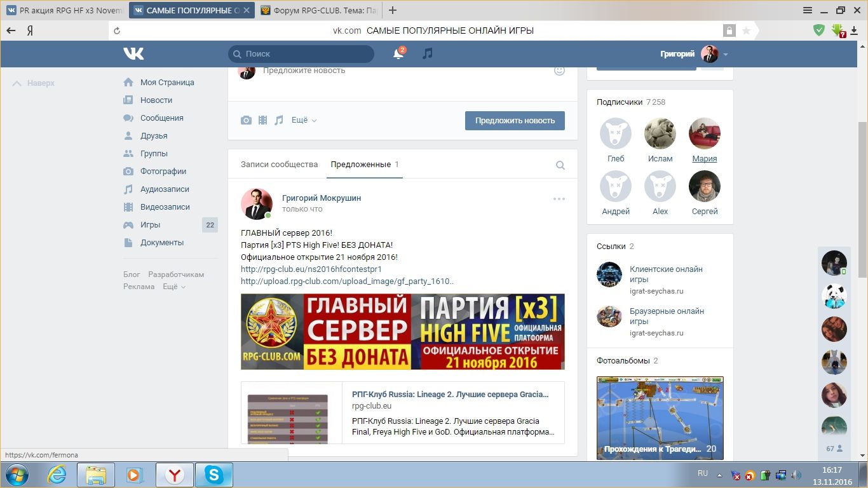Open Skype from taskbar

pyautogui.click(x=214, y=475)
